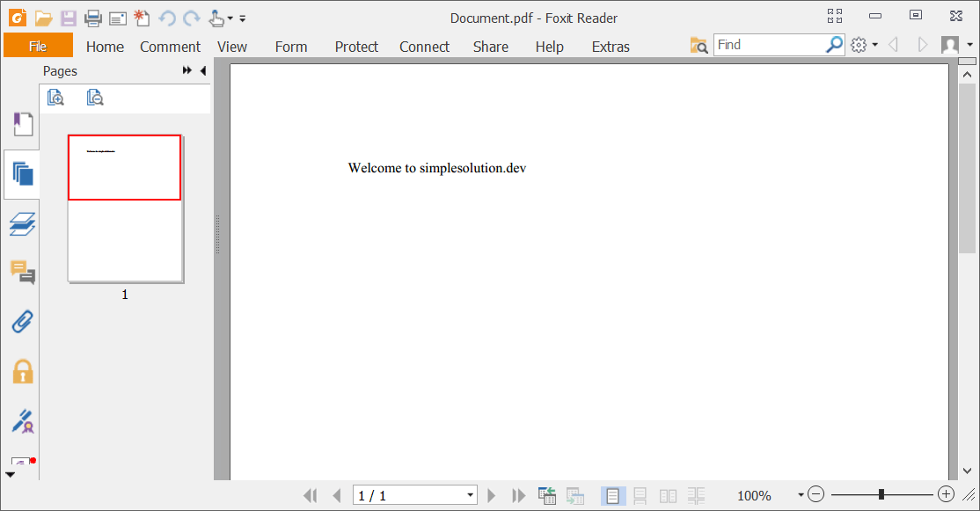Open the Comments panel
This screenshot has height=511, width=980.
pyautogui.click(x=22, y=273)
